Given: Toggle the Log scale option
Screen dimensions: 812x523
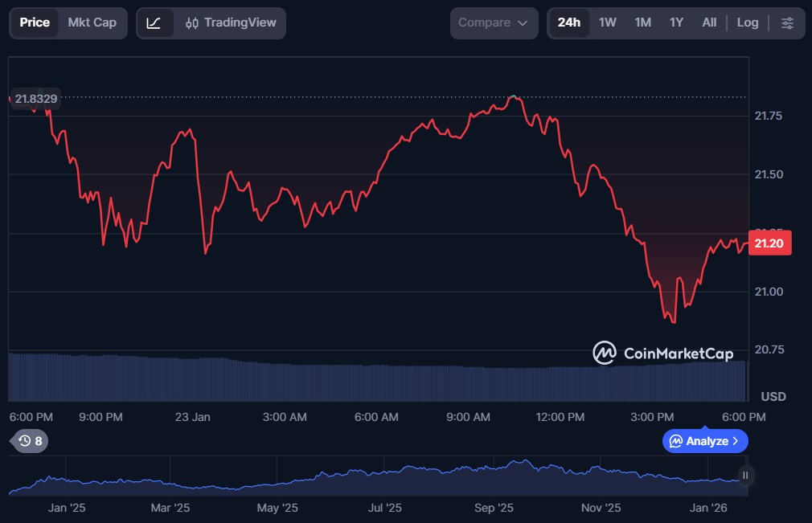Looking at the screenshot, I should point(748,22).
